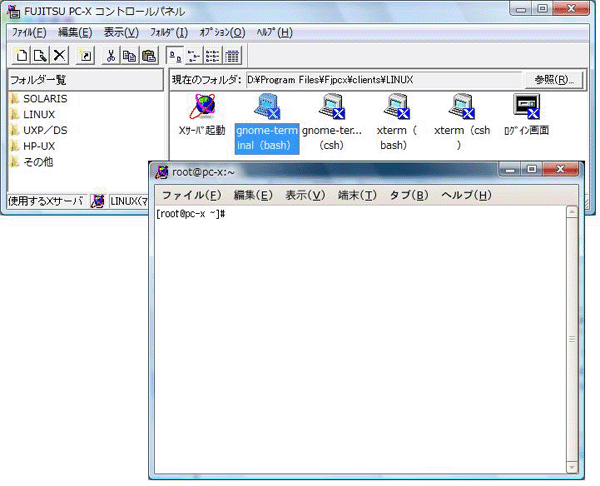The width and height of the screenshot is (600, 486).
Task: Close the FUJITSU PC-X control panel
Action: coord(571,8)
